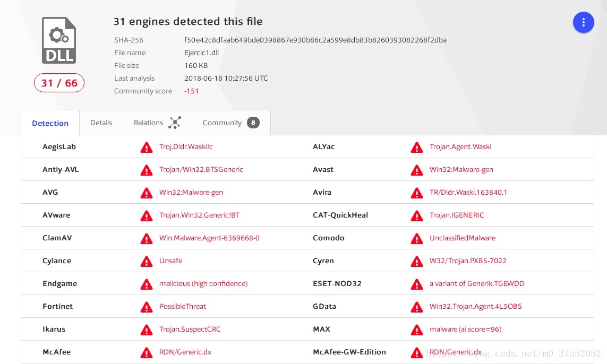The image size is (607, 364).
Task: Click the '31 engines detected this file' heading
Action: (x=188, y=21)
